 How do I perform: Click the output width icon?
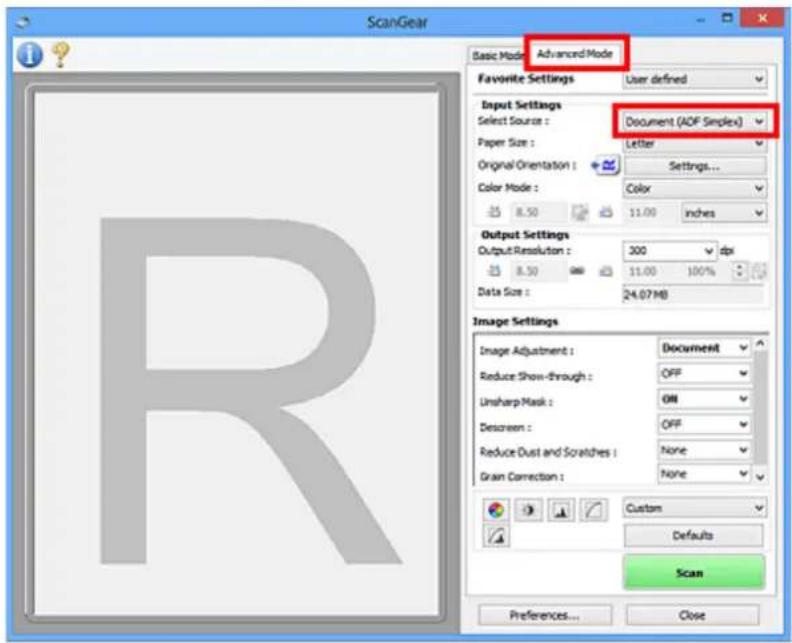pyautogui.click(x=494, y=271)
